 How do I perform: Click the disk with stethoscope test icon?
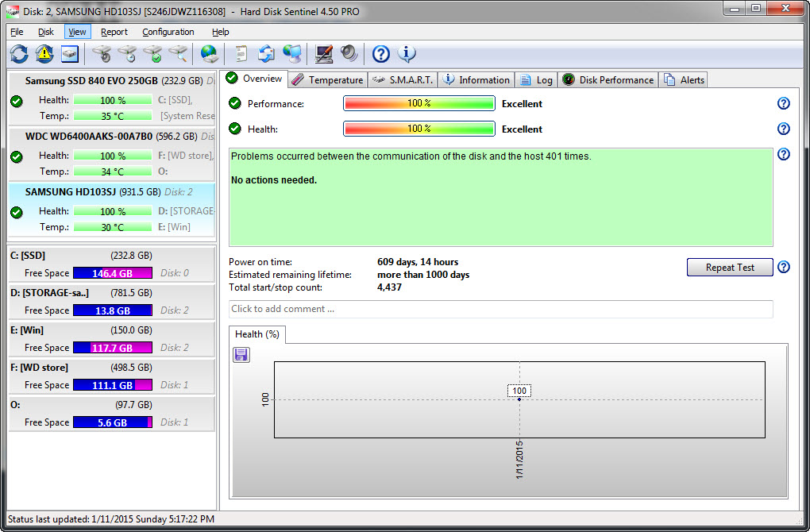[102, 54]
